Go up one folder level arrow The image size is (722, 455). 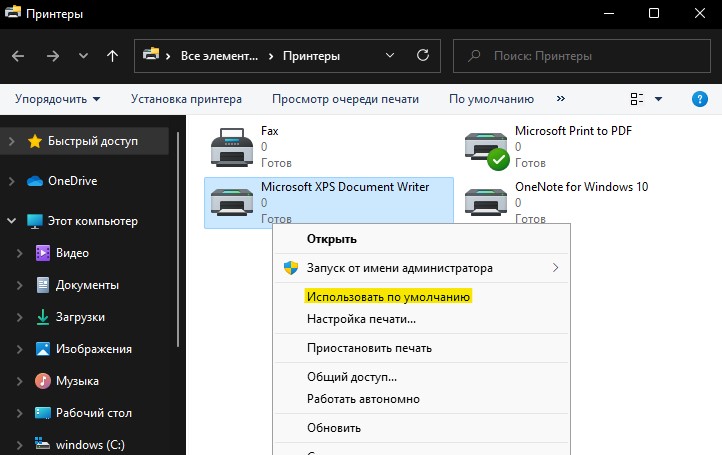[x=112, y=56]
